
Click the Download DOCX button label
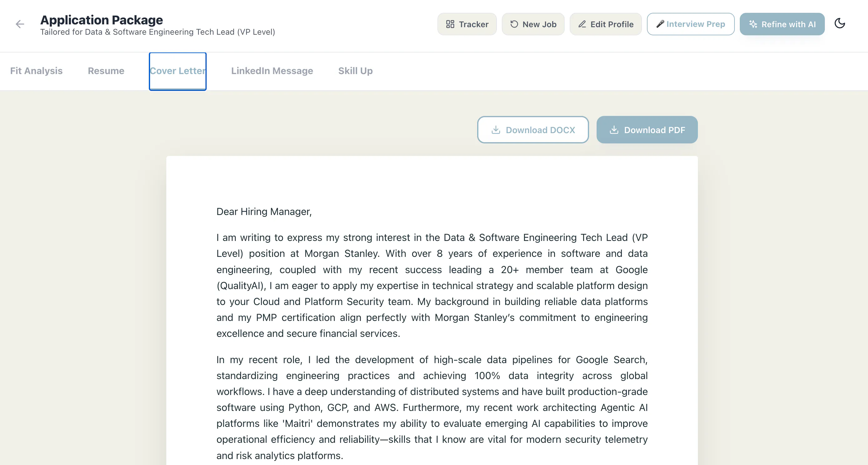tap(540, 130)
